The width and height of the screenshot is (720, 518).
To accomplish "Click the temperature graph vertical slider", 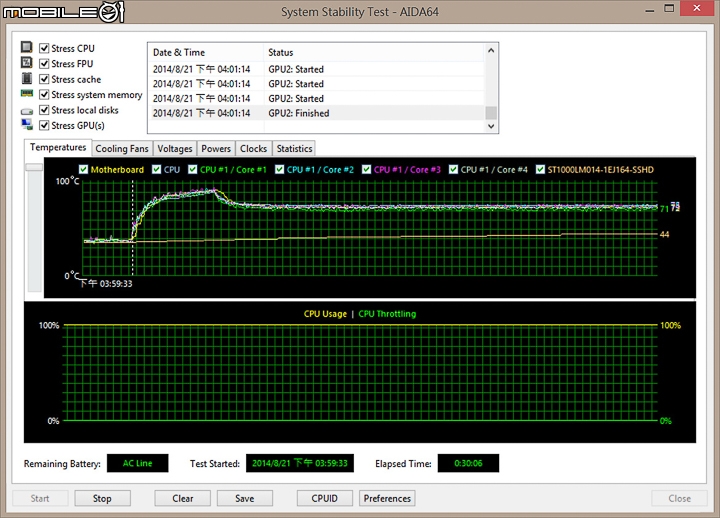I will click(x=34, y=168).
